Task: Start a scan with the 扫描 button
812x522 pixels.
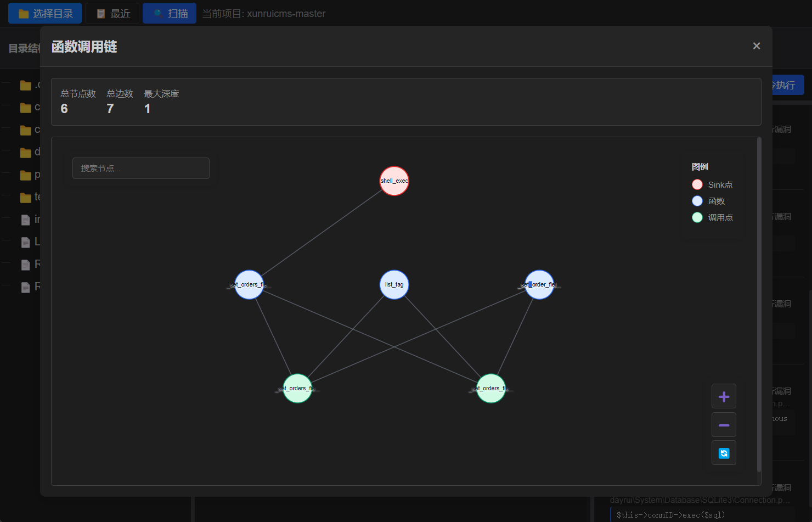Action: tap(170, 14)
